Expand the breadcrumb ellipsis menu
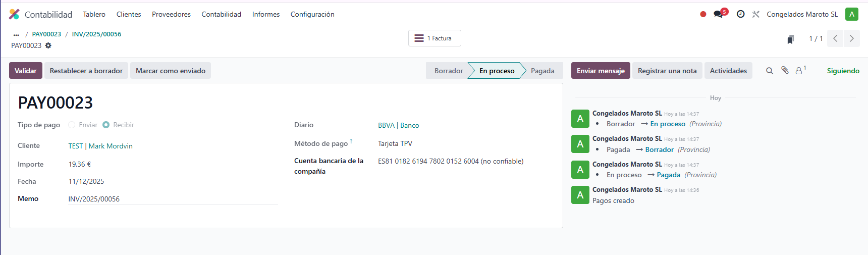The width and height of the screenshot is (868, 255). [16, 34]
